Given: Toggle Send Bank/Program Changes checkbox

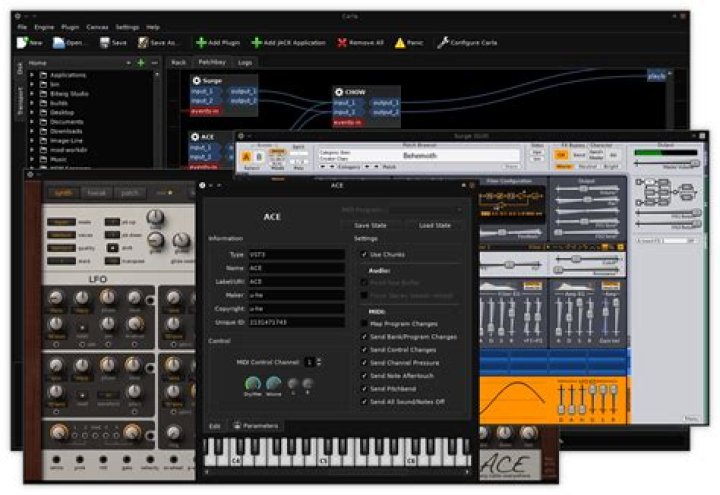Looking at the screenshot, I should pyautogui.click(x=364, y=337).
